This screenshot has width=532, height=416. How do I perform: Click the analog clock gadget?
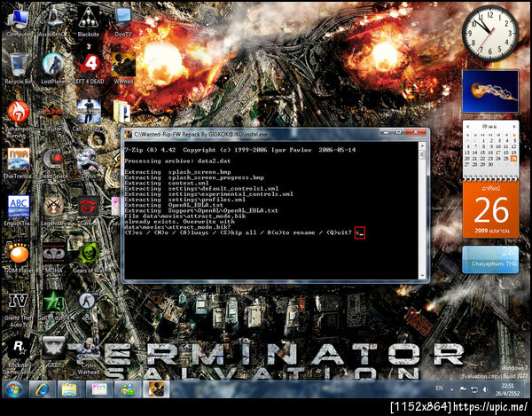(x=490, y=33)
